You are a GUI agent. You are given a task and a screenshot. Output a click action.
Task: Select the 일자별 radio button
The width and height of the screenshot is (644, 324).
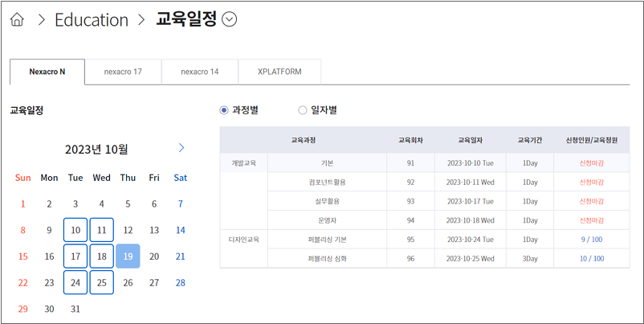pyautogui.click(x=303, y=110)
